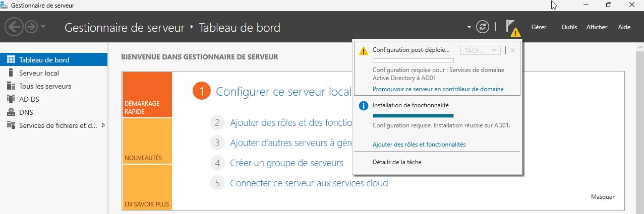Screen dimensions: 644x214
Task: Open the Gérer menu
Action: (x=539, y=27)
